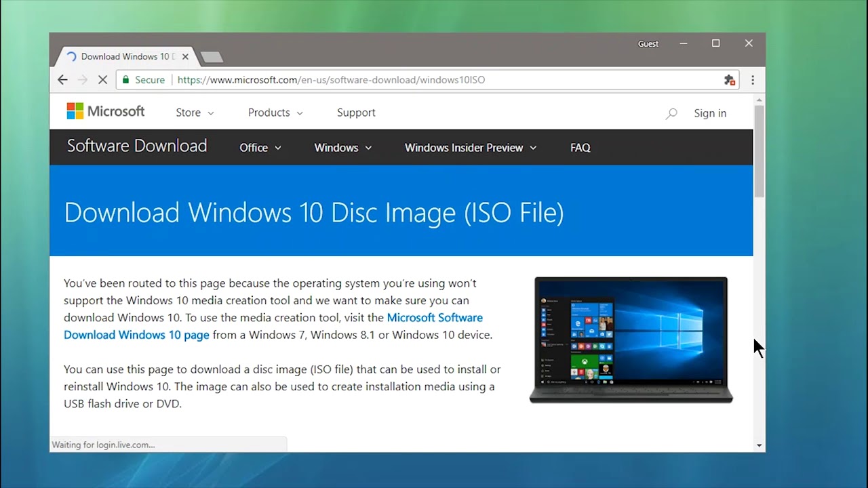868x488 pixels.
Task: Click the Guest profile button
Action: (648, 44)
